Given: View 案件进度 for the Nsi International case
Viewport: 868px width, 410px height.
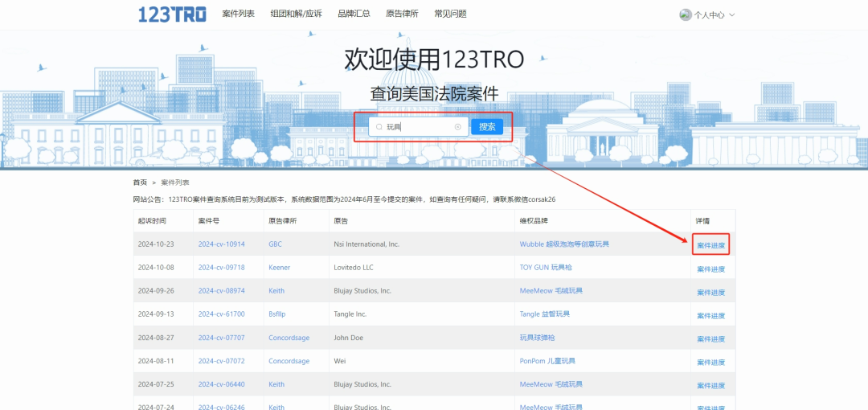Looking at the screenshot, I should click(710, 245).
